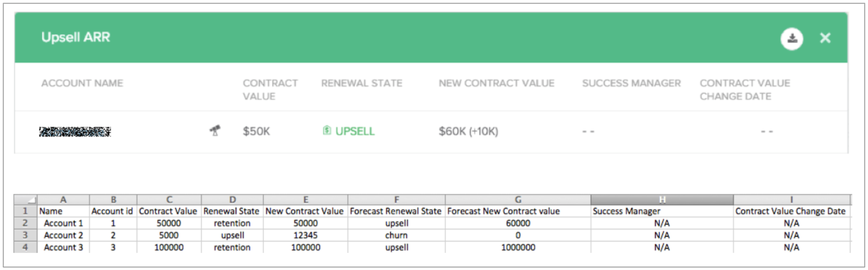
Task: Select the Account 1 name cell
Action: tap(63, 223)
